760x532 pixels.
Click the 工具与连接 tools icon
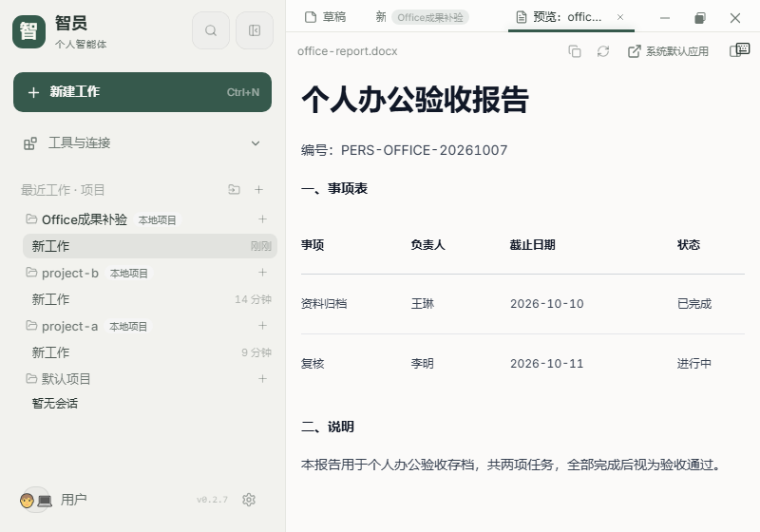coord(30,143)
